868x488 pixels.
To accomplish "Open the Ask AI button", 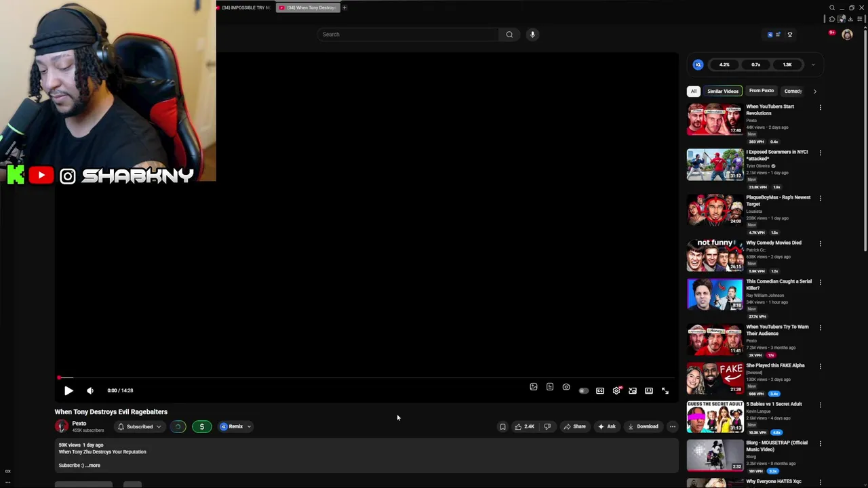I will pos(607,426).
